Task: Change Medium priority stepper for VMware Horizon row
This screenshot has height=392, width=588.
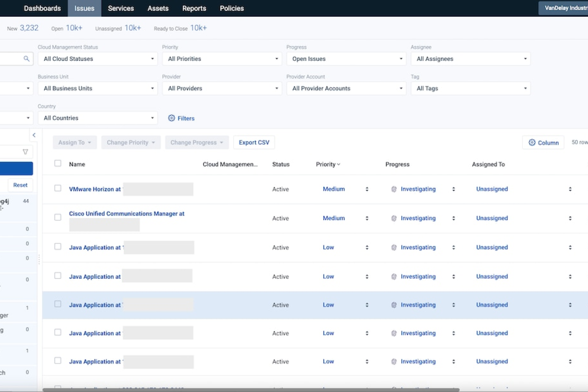Action: click(367, 189)
